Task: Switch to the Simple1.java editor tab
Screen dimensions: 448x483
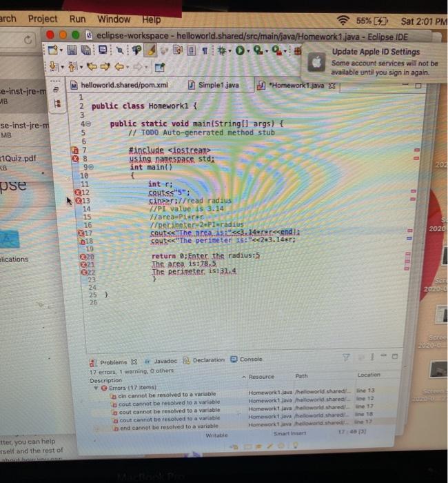Action: coord(214,85)
